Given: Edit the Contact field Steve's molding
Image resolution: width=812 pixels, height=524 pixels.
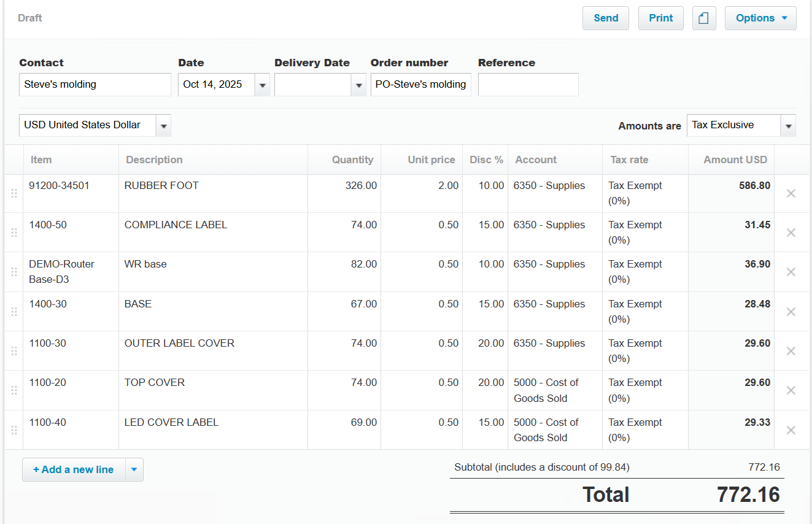Looking at the screenshot, I should click(95, 85).
